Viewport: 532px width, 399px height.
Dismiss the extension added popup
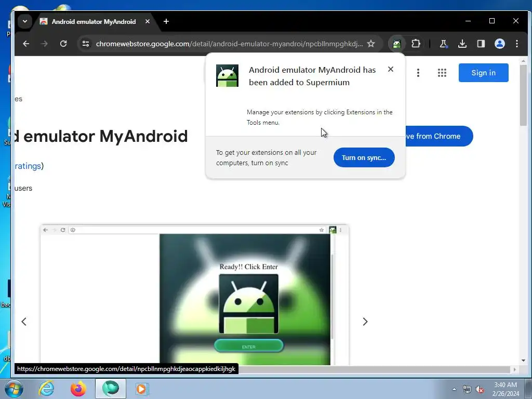[x=391, y=69]
